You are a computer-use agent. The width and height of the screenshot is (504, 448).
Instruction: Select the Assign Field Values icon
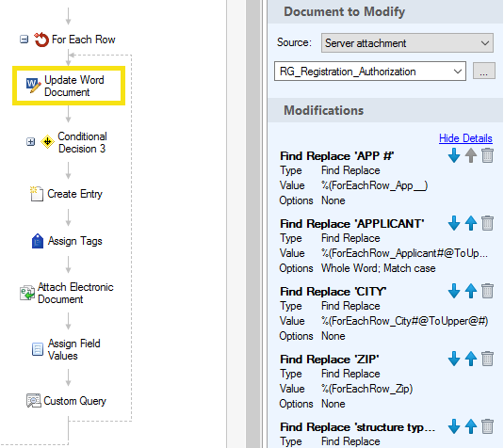tap(38, 349)
